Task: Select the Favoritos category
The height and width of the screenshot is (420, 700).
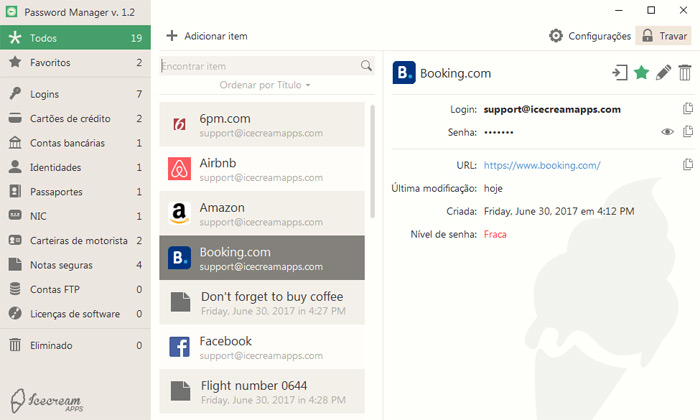Action: 75,62
